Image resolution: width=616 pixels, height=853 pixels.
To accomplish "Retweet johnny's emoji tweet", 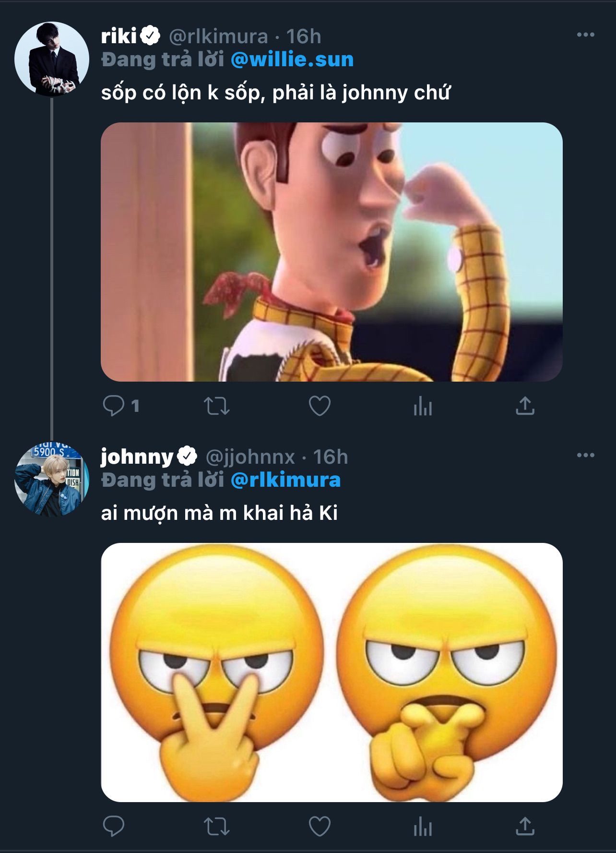I will coord(216,827).
